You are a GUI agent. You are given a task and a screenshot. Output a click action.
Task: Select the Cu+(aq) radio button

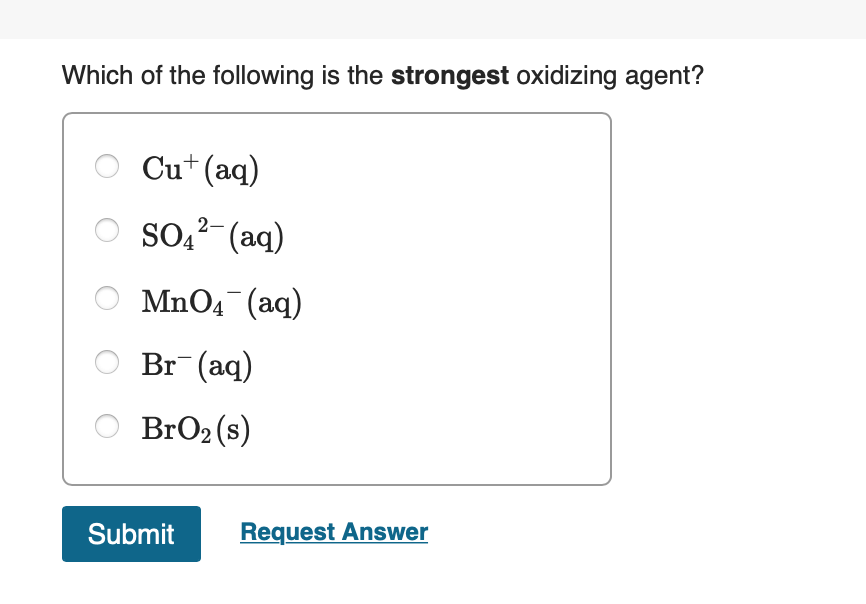(x=107, y=166)
